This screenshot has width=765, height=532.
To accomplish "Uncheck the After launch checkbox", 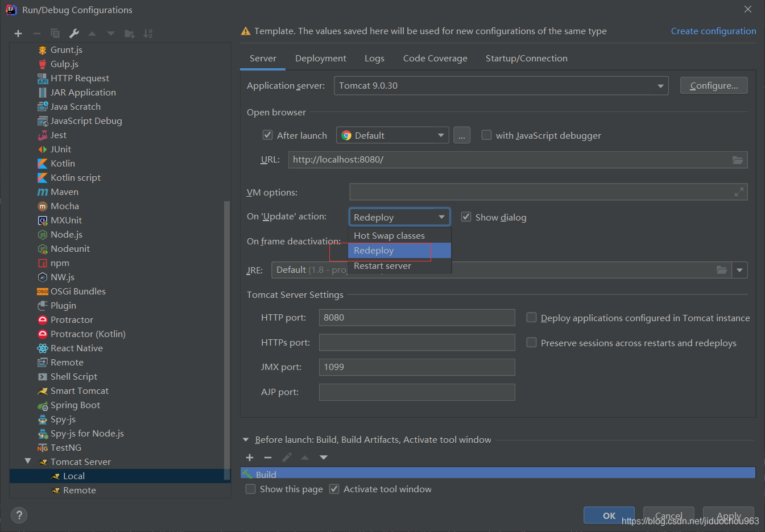I will pos(267,135).
